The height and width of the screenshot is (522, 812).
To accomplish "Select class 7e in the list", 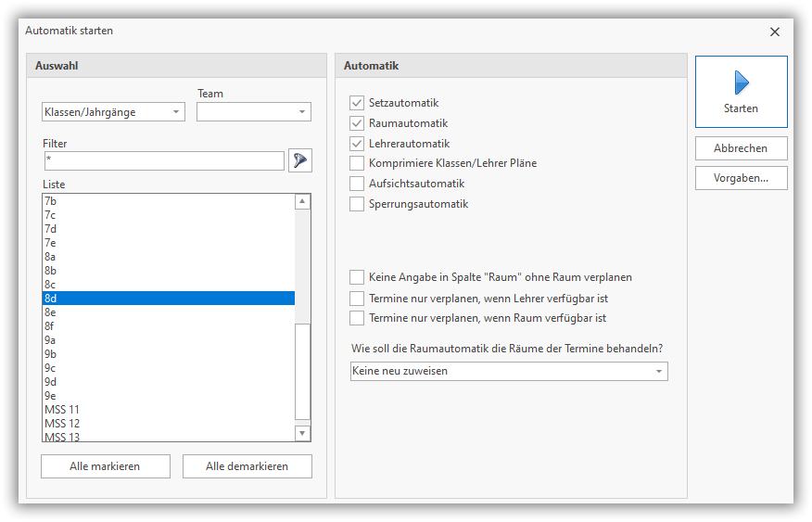I will point(169,243).
